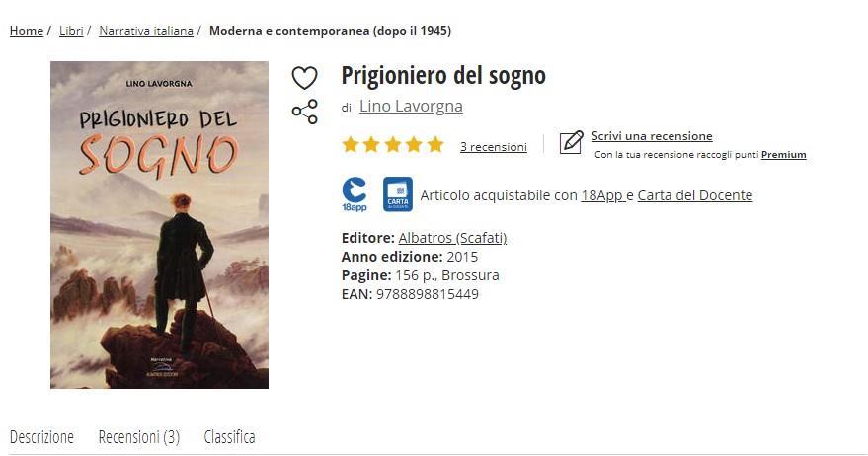Click the pencil write-review icon
Screen dimensions: 868x456
pyautogui.click(x=571, y=142)
